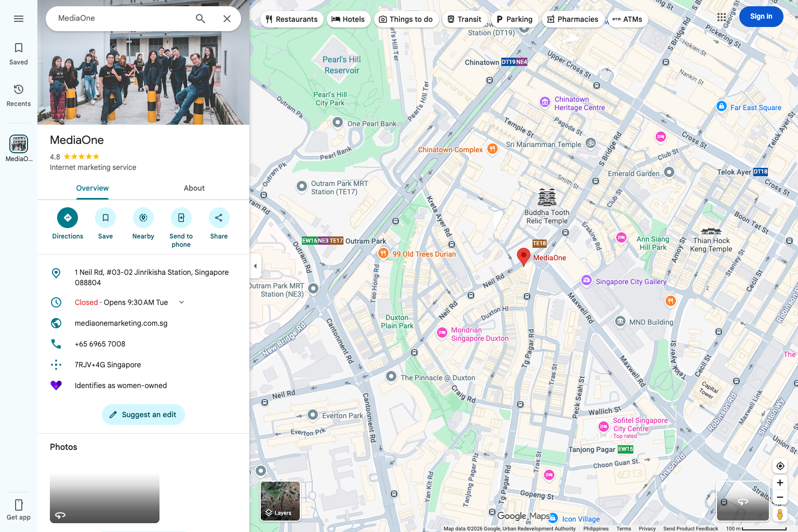Open the mediaonemarketing.com.sg website link

click(x=121, y=323)
